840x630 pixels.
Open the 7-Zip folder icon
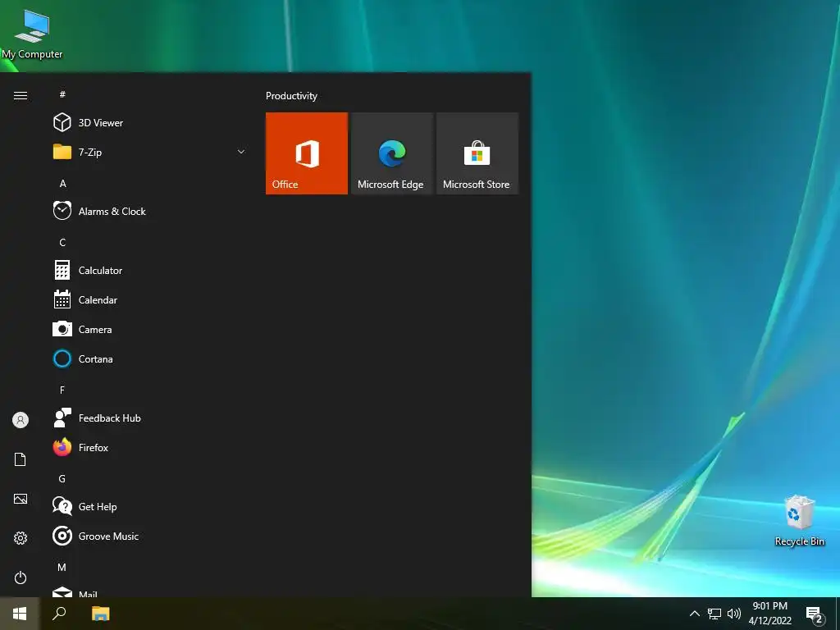[x=62, y=152]
